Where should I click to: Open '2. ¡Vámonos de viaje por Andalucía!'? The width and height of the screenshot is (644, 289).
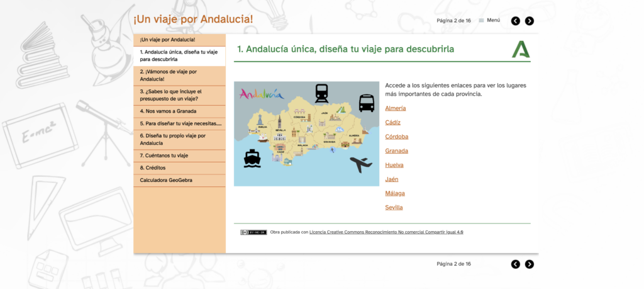tap(179, 75)
